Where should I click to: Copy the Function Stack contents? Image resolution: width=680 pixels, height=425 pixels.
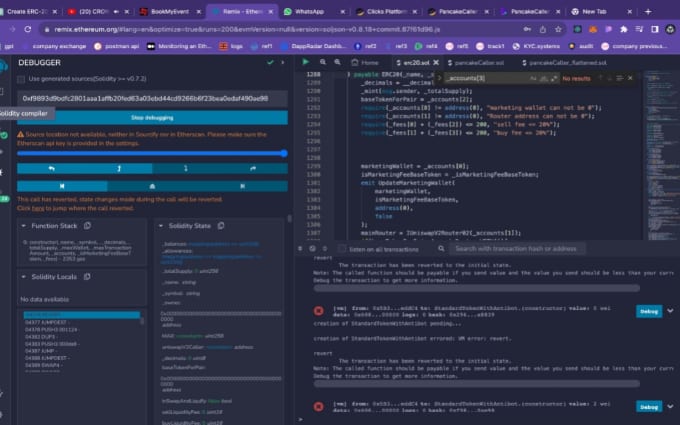pyautogui.click(x=87, y=226)
